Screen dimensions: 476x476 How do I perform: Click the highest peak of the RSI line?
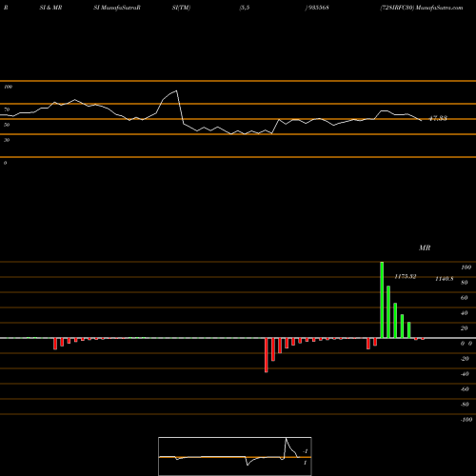click(x=176, y=91)
